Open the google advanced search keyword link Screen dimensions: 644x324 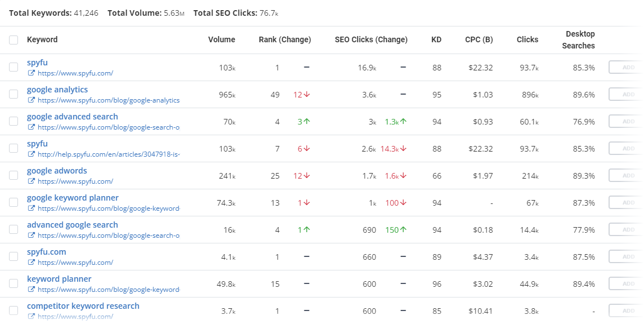pyautogui.click(x=73, y=117)
